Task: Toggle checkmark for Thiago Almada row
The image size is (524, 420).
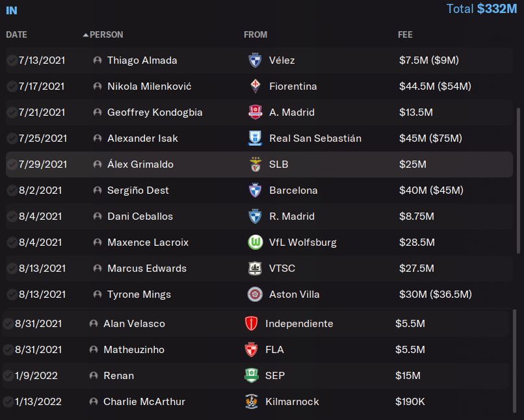Action: (12, 60)
